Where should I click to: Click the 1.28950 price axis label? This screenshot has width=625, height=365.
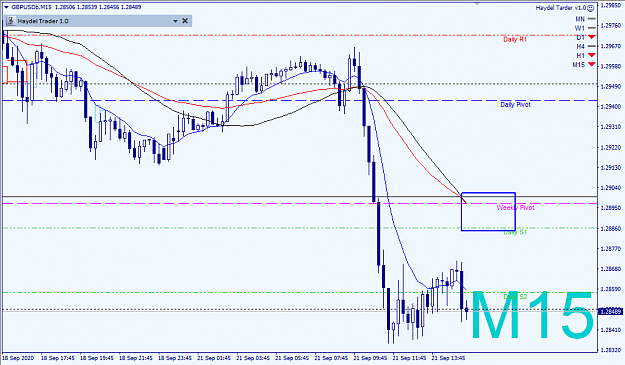point(611,208)
